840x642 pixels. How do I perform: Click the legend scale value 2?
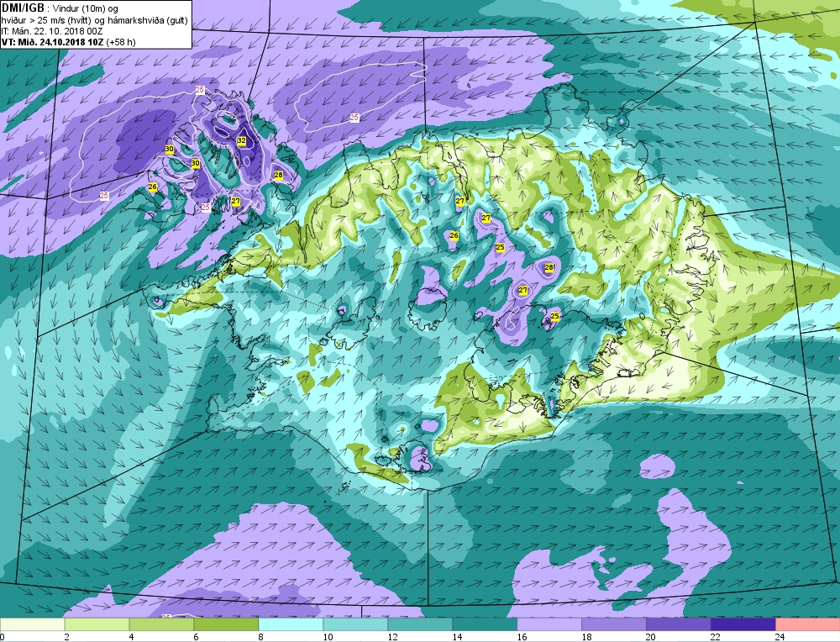[67, 637]
